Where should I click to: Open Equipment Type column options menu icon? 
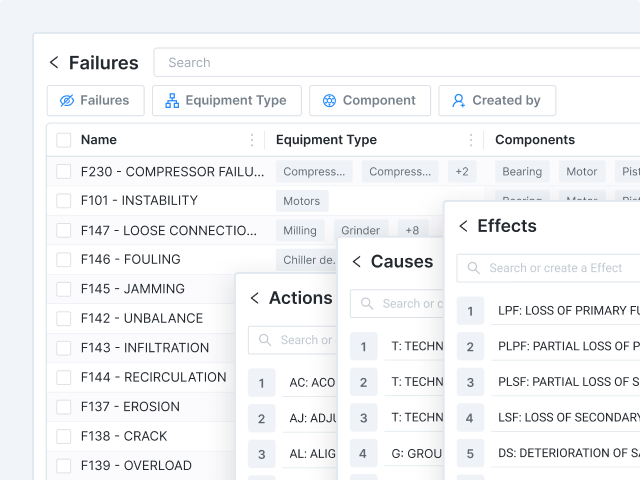pyautogui.click(x=471, y=140)
